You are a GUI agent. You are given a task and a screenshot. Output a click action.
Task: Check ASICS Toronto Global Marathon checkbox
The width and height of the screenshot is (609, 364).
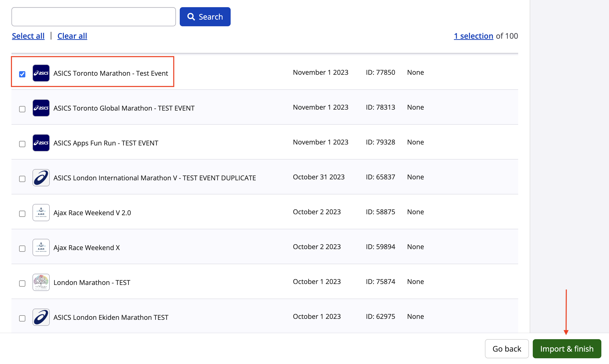(x=22, y=109)
